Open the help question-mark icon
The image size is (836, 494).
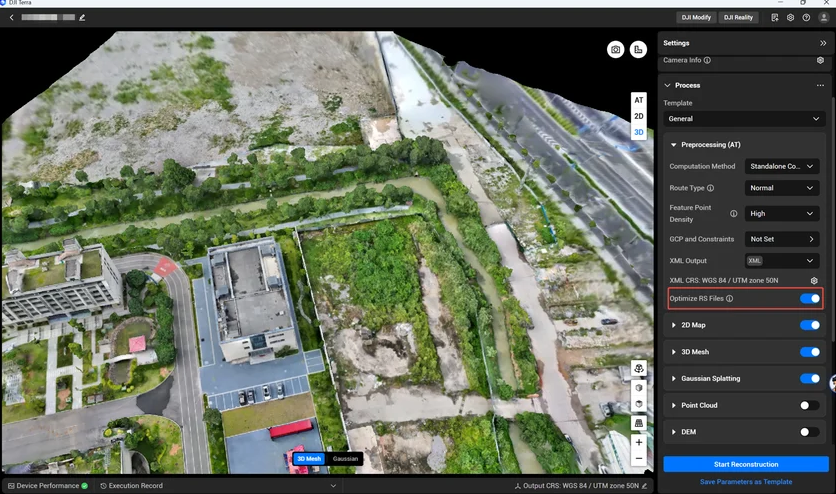click(806, 18)
